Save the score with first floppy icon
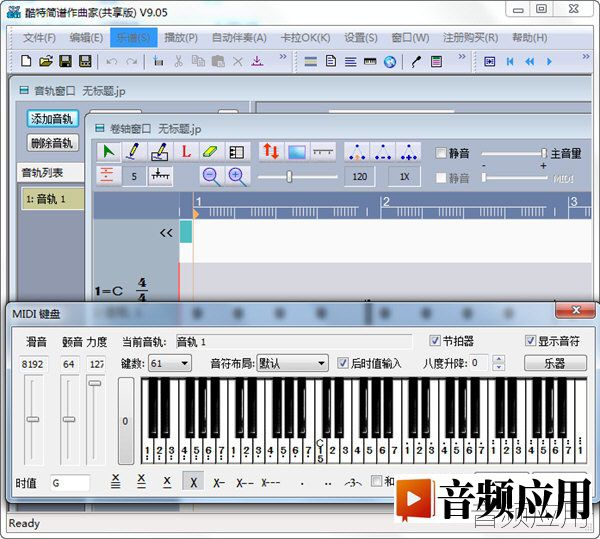 point(65,61)
